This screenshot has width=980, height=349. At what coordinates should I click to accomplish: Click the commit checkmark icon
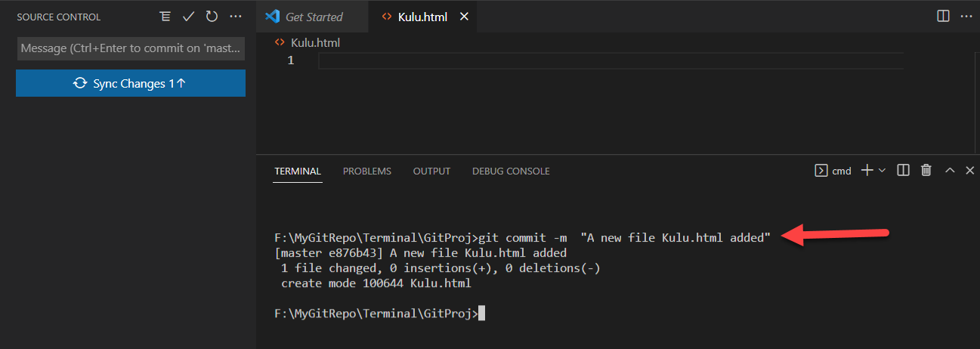tap(189, 17)
